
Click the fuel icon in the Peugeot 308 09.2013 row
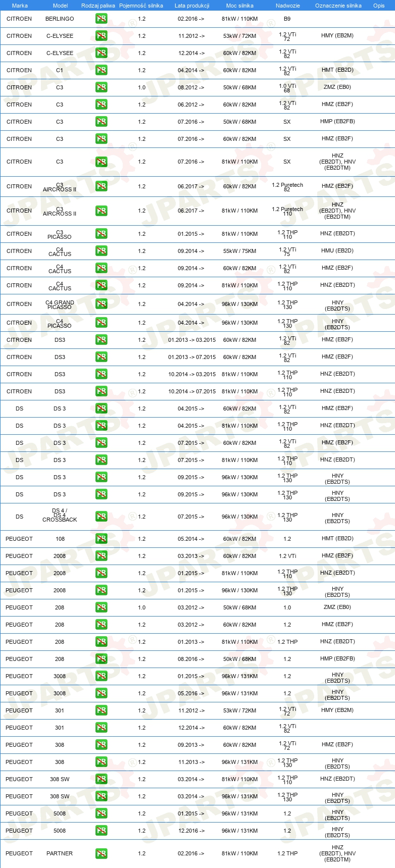[101, 745]
